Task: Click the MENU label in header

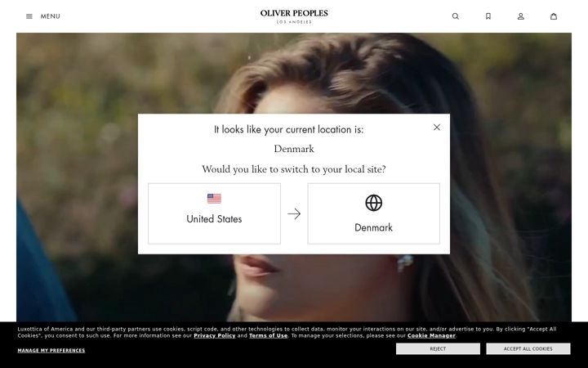Action: 51,16
